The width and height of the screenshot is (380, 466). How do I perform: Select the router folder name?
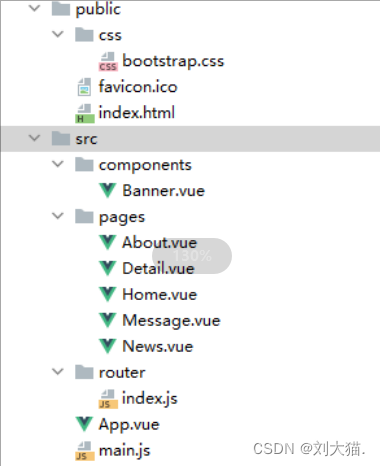(122, 372)
